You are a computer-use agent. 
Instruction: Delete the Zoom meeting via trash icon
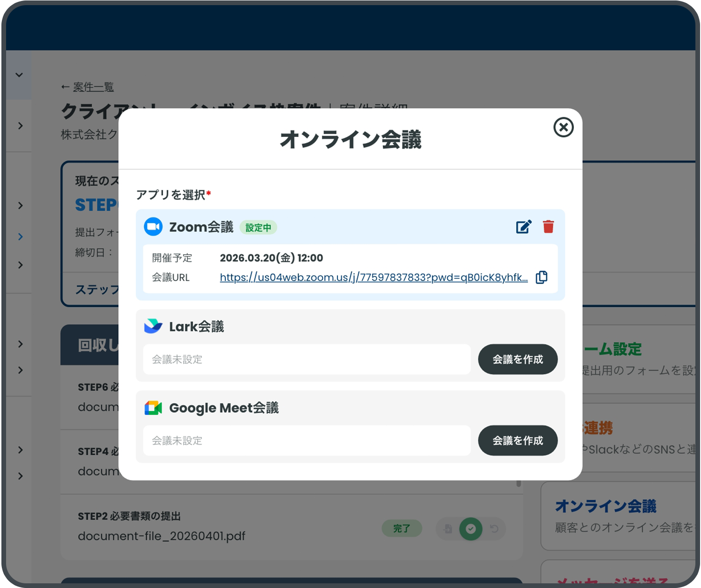548,227
